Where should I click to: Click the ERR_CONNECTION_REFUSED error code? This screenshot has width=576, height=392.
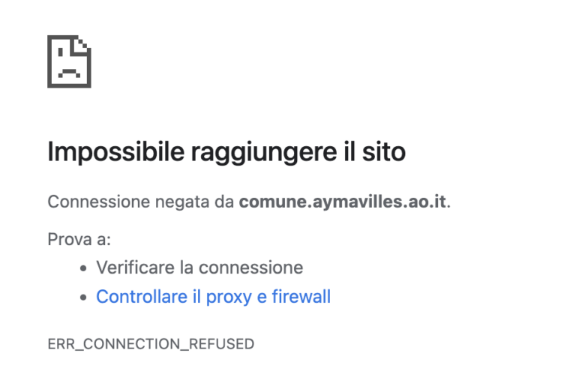(151, 344)
